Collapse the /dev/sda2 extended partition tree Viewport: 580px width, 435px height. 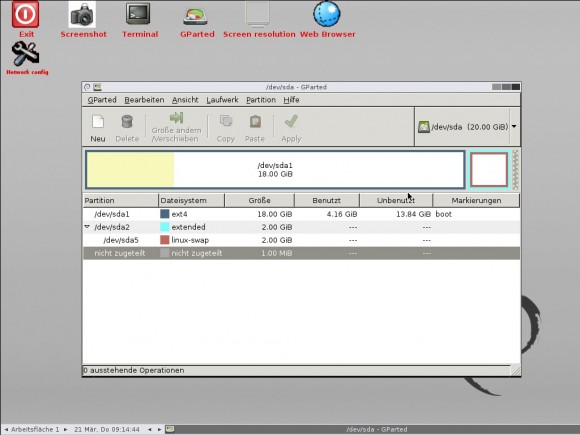click(87, 227)
